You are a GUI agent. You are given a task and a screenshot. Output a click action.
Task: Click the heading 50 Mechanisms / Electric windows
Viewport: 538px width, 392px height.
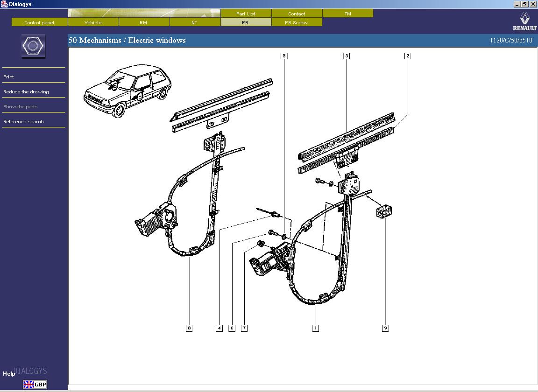point(127,40)
